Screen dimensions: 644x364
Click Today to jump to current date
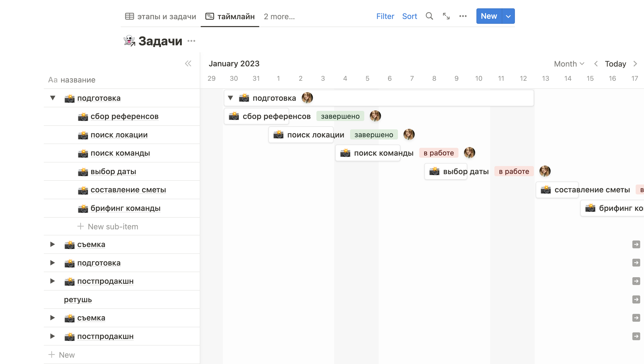click(x=615, y=64)
